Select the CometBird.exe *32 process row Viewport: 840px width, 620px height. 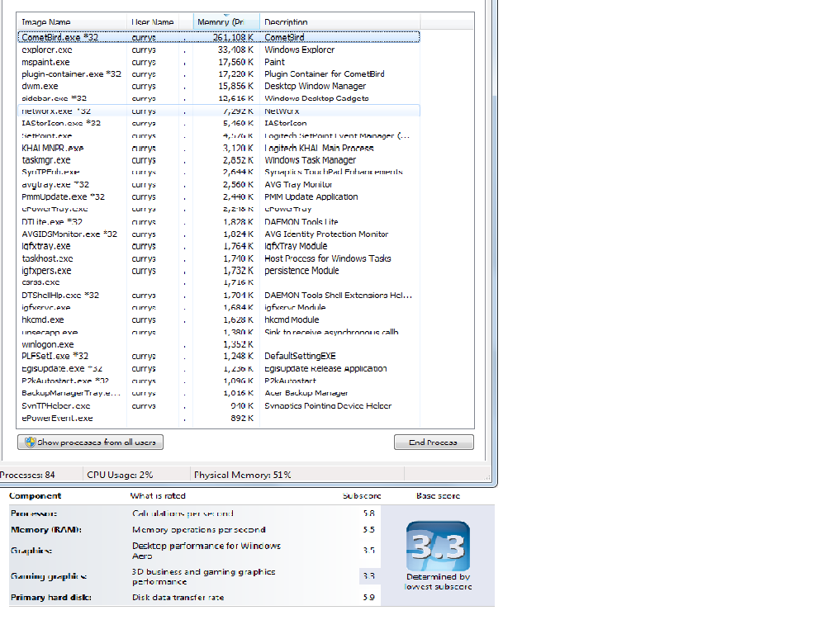219,37
